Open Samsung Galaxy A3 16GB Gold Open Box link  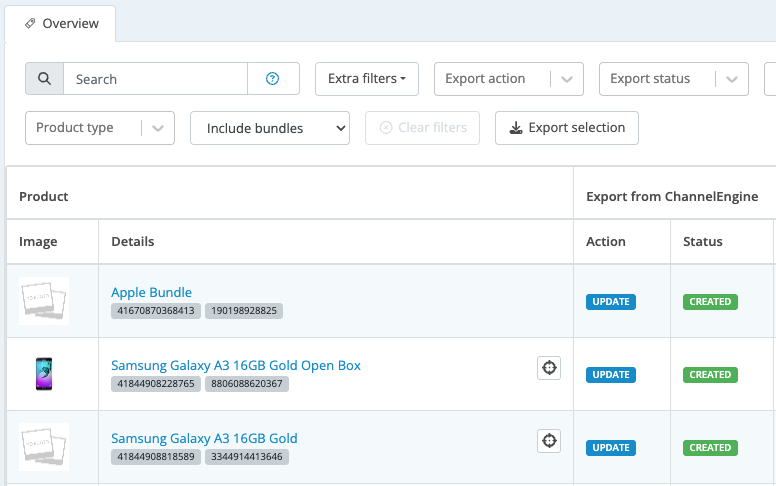pyautogui.click(x=236, y=365)
